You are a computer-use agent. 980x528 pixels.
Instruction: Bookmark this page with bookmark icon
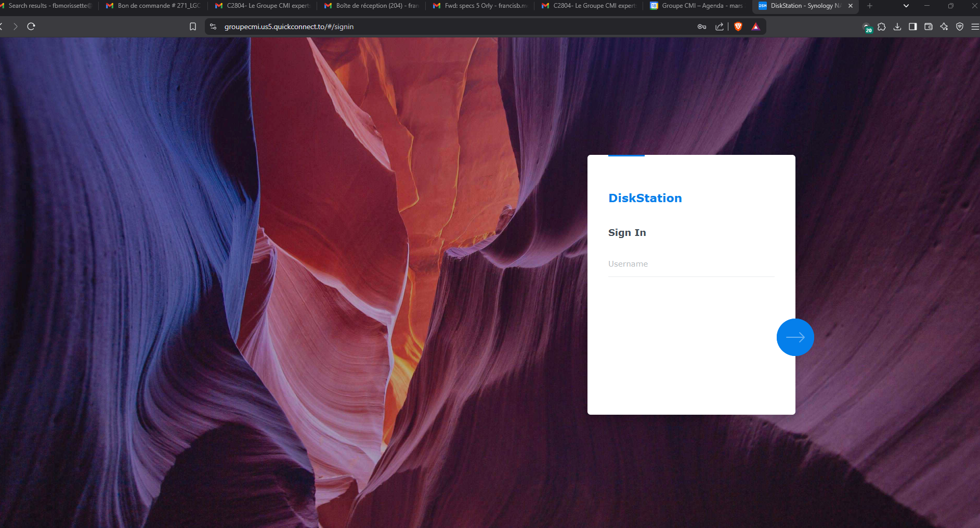coord(193,27)
